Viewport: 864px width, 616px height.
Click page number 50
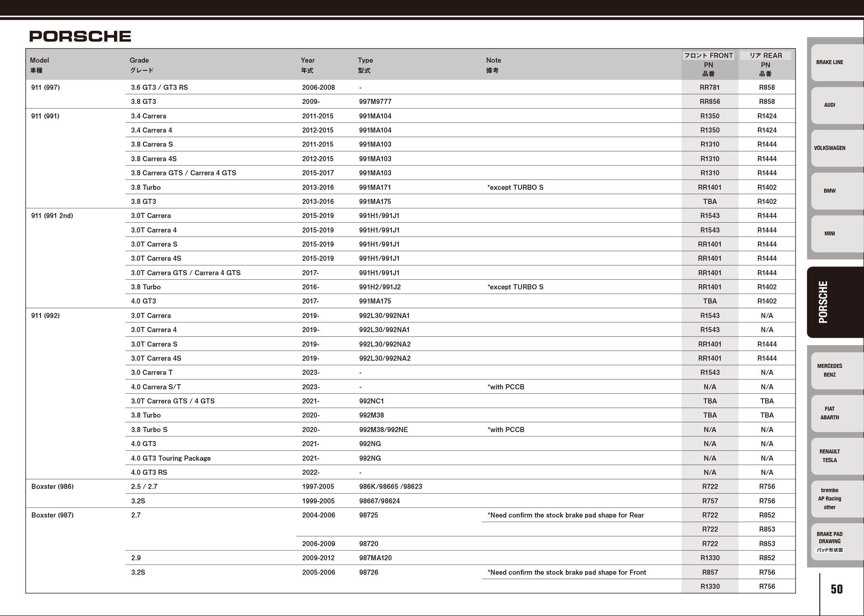coord(837,589)
